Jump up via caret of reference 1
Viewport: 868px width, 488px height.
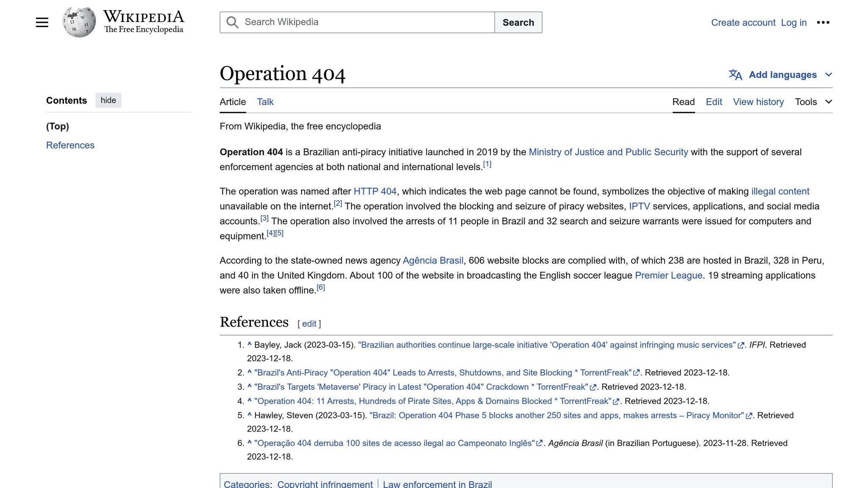[x=250, y=344]
